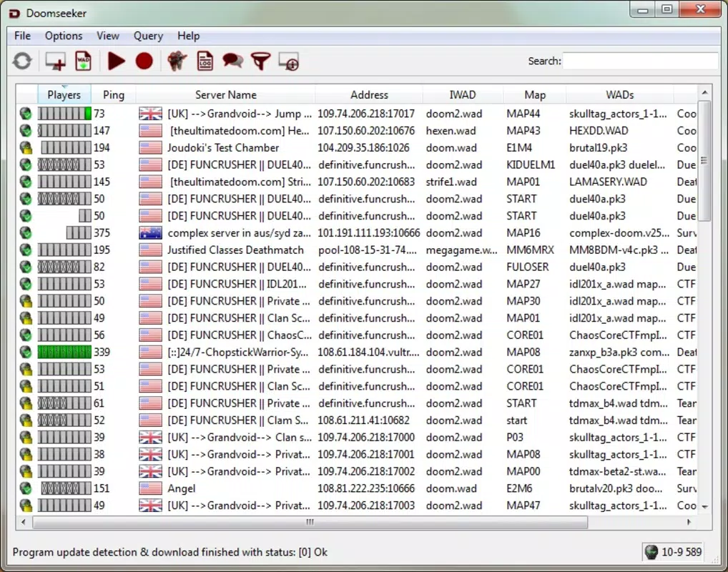
Task: Click the KIDUELM1 map cell
Action: pyautogui.click(x=531, y=164)
